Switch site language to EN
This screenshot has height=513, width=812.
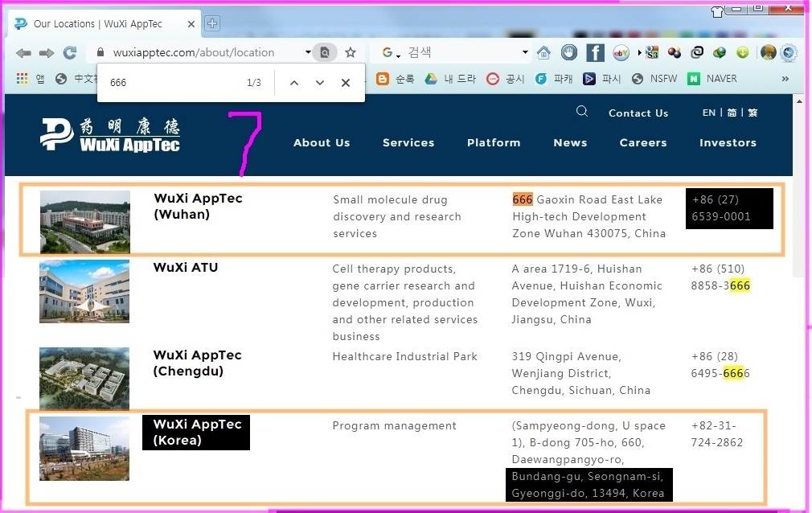[709, 113]
